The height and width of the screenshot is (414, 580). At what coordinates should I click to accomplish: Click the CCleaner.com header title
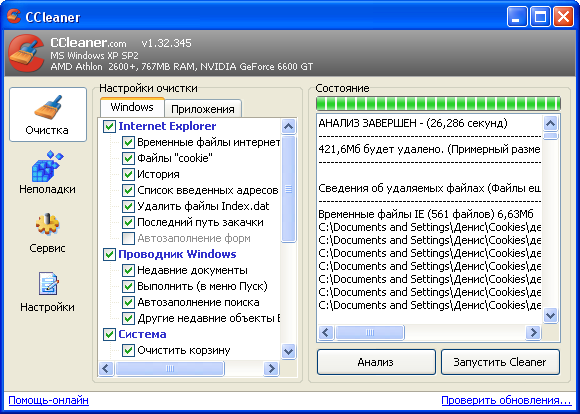click(88, 43)
